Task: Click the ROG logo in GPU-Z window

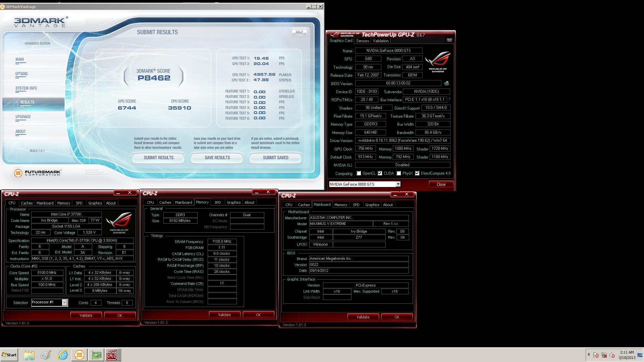Action: coord(437,62)
